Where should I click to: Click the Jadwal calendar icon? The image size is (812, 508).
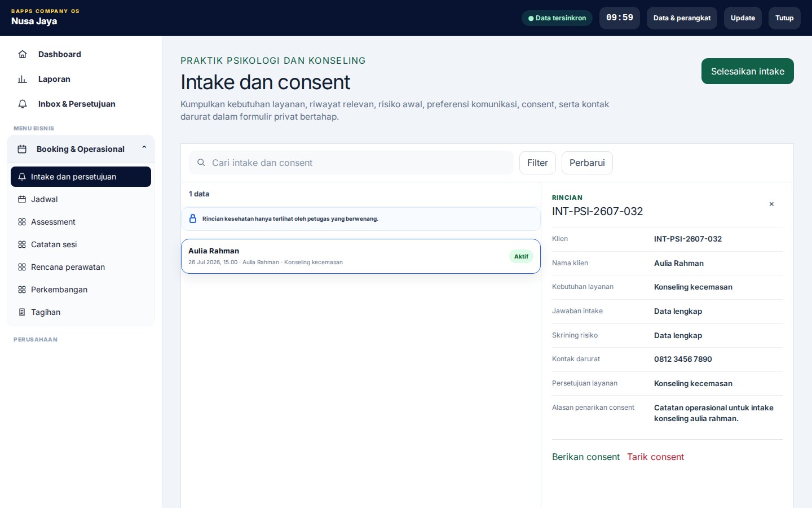click(x=22, y=199)
